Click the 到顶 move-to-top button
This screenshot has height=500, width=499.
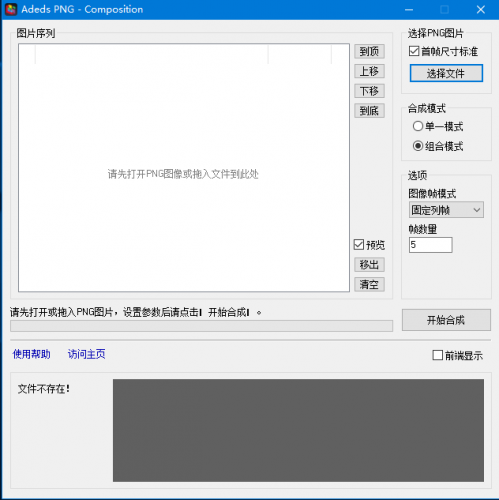pos(369,51)
